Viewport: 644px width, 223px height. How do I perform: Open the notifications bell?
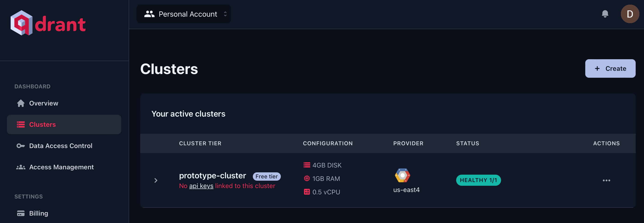(605, 14)
